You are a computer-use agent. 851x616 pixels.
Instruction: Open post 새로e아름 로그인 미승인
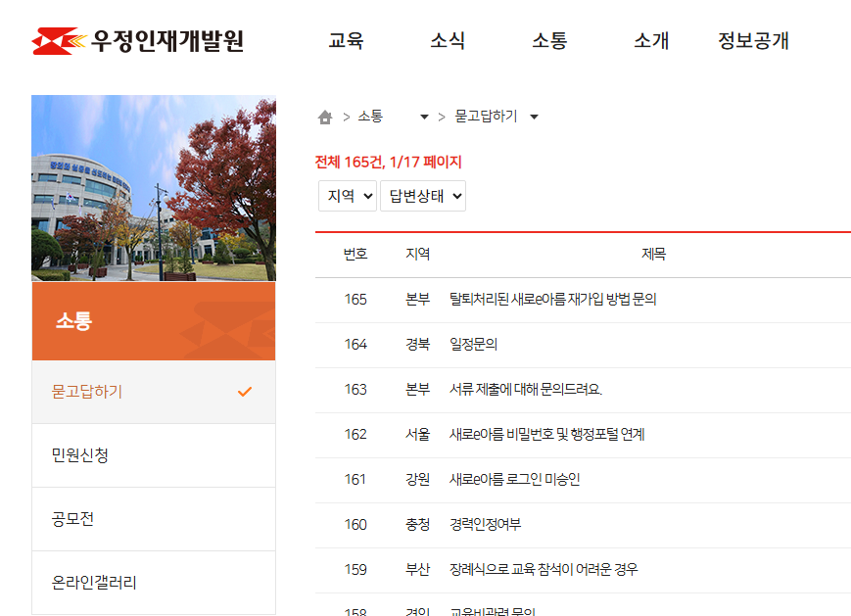514,479
